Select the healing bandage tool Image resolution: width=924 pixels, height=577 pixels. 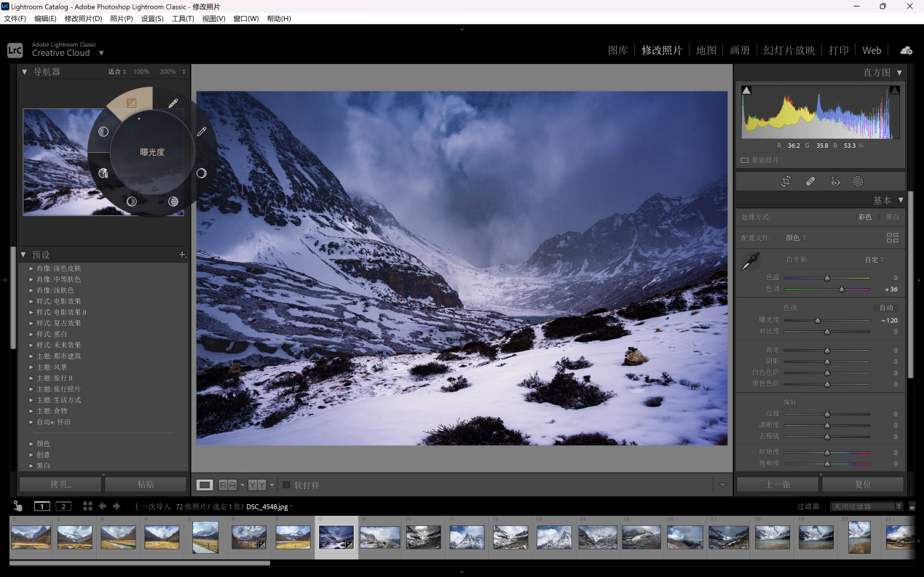[x=810, y=182]
